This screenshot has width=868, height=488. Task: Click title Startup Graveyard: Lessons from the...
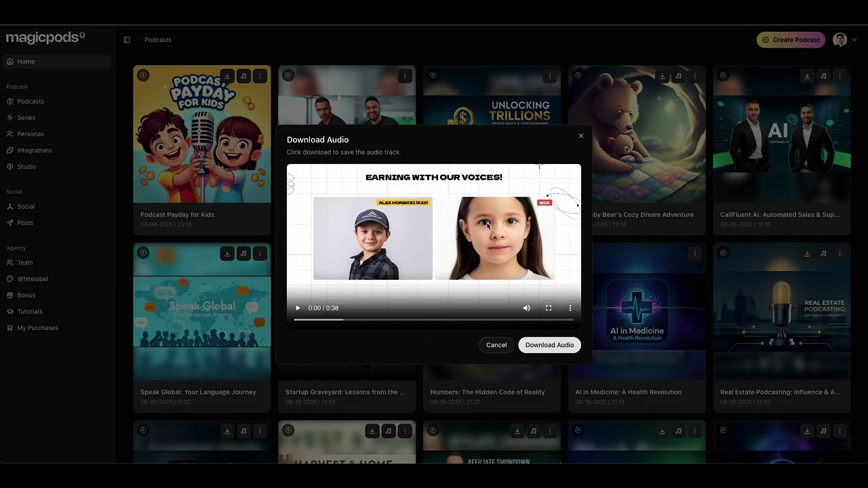[x=345, y=392]
